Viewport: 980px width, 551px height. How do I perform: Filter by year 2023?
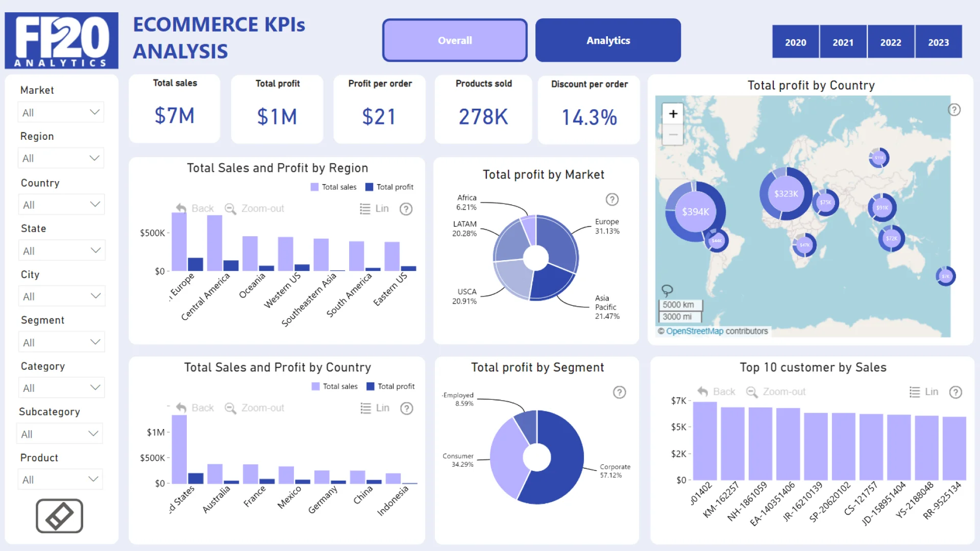tap(938, 42)
